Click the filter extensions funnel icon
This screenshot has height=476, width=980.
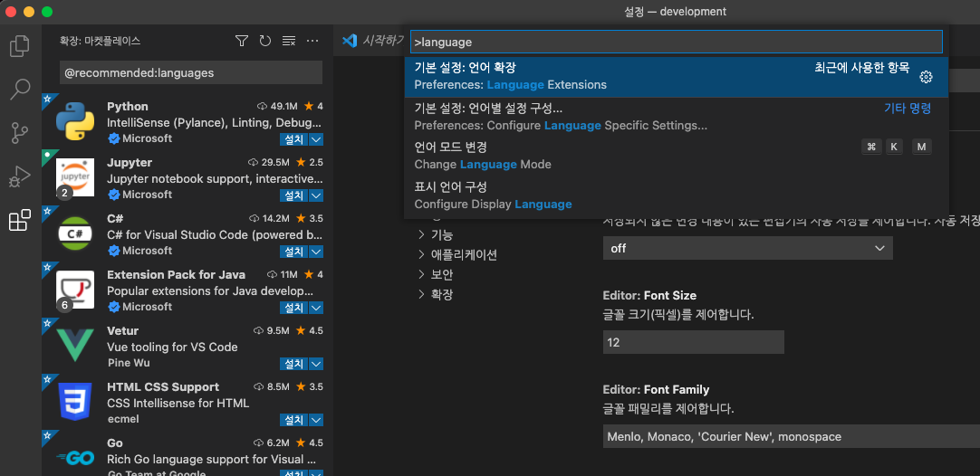pos(242,42)
